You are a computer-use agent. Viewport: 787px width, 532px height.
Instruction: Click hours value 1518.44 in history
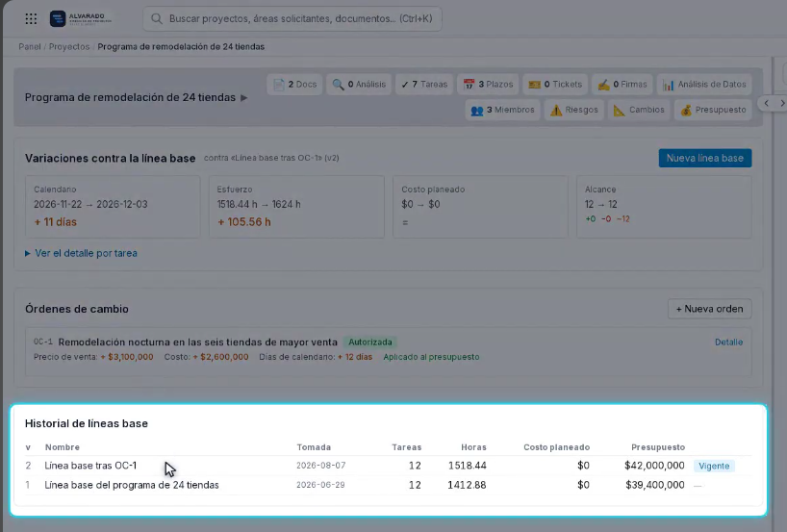click(x=468, y=466)
